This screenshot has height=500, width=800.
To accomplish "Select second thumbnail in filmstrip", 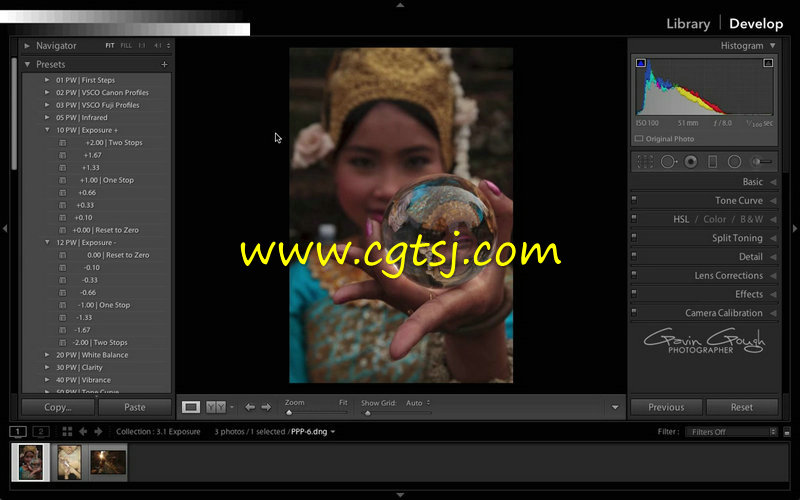I will pos(69,462).
